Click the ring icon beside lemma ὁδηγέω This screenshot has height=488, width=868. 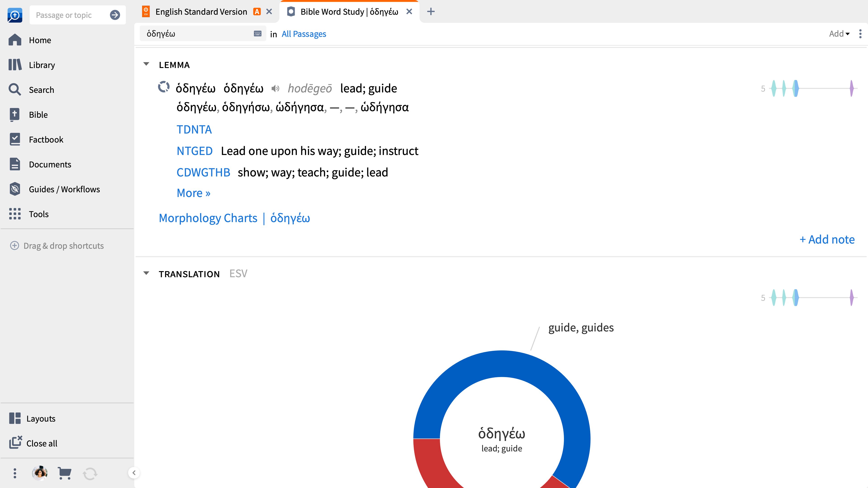164,87
